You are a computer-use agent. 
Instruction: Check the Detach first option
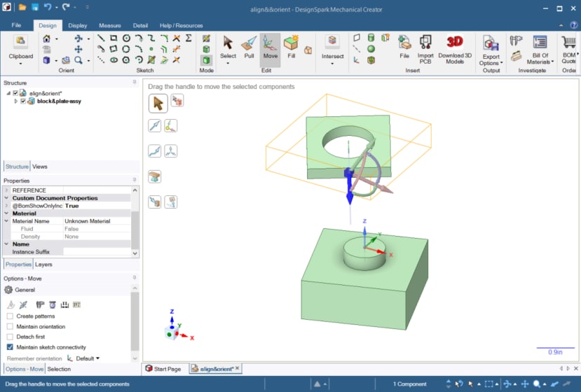pyautogui.click(x=10, y=337)
